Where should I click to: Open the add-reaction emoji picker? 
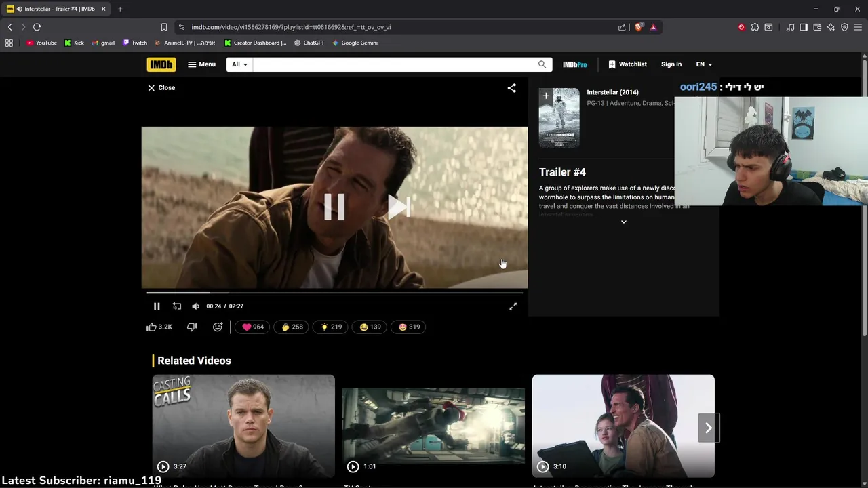(218, 327)
